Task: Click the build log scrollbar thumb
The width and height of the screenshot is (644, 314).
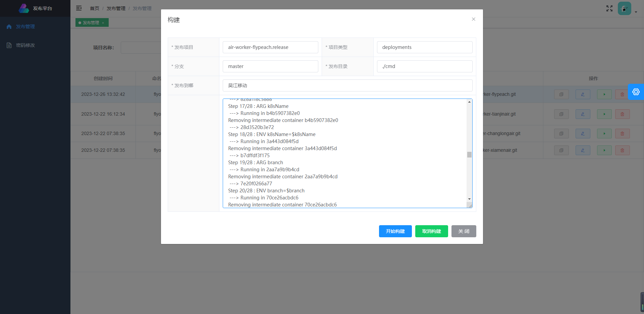Action: coord(469,154)
